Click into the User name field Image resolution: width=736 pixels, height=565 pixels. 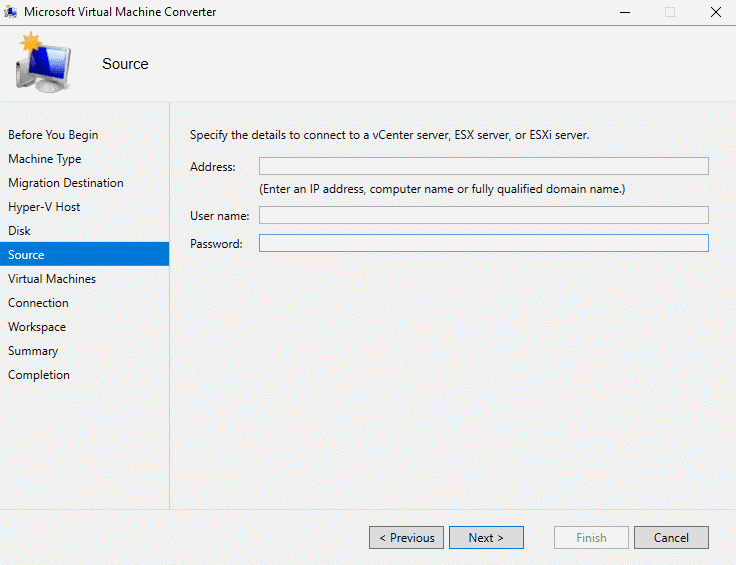(483, 215)
